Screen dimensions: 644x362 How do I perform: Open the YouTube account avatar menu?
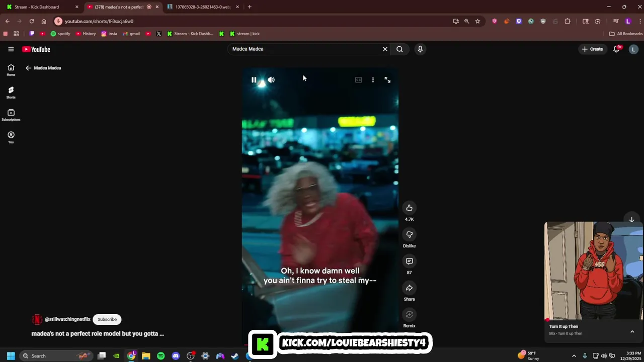(x=633, y=49)
